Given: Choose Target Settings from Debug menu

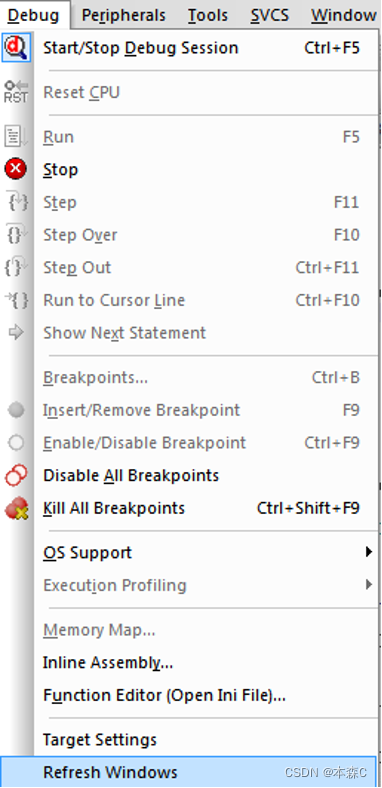Looking at the screenshot, I should [188, 739].
